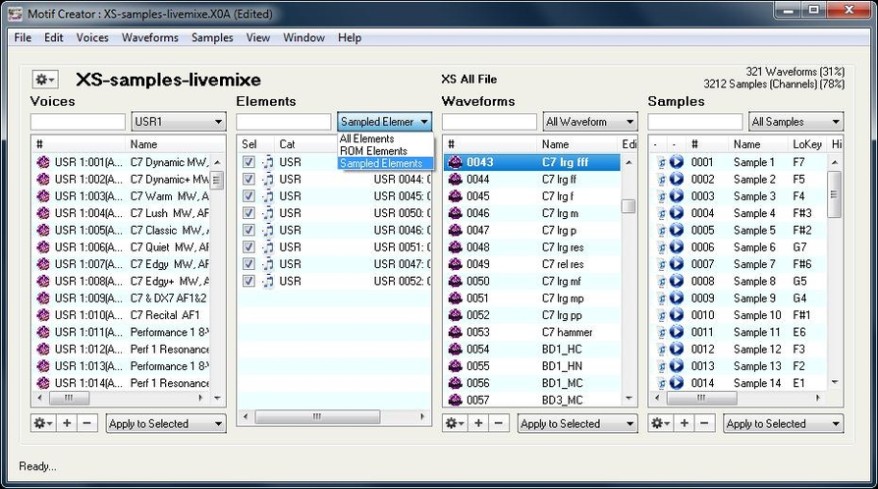Click voice icon for USR 1:010 C7 Recital AF1
Image resolution: width=878 pixels, height=489 pixels.
pos(43,315)
